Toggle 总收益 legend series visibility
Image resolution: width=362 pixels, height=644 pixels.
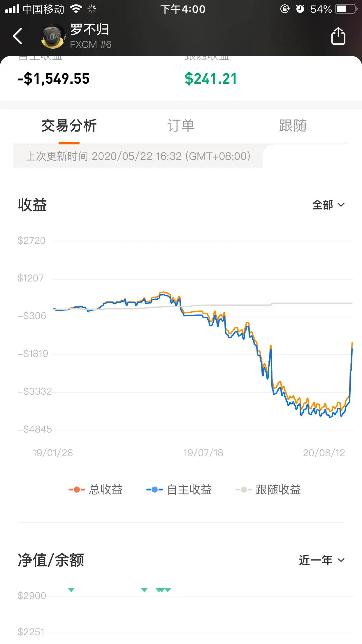point(95,490)
